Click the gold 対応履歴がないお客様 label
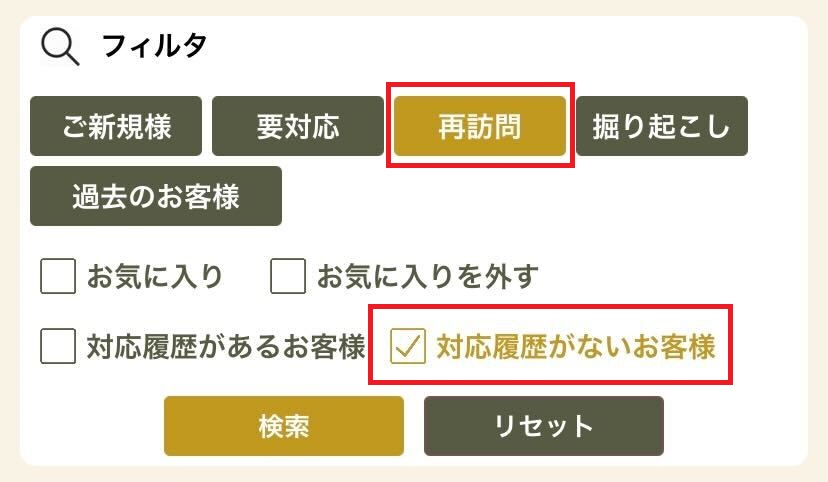 click(576, 347)
